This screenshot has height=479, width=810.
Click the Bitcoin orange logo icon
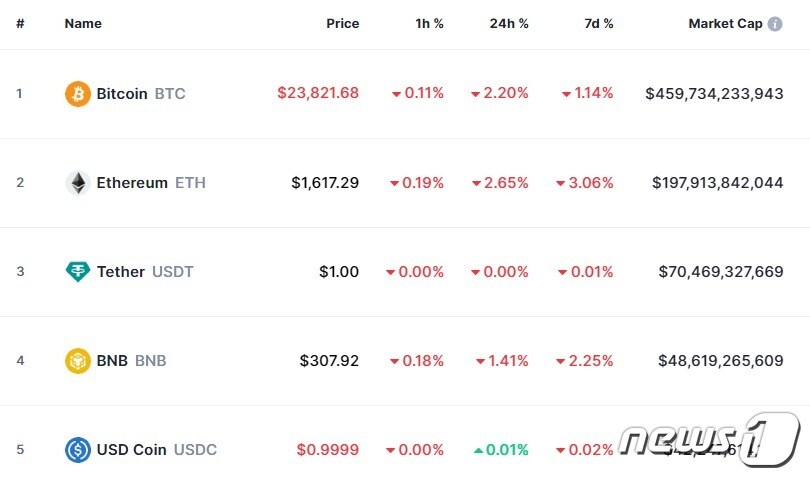[77, 94]
